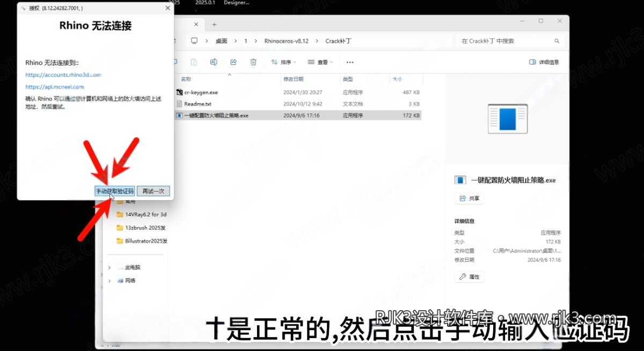Open the 14VRay6.2 for 3d folder
The height and width of the screenshot is (351, 644).
tap(141, 214)
